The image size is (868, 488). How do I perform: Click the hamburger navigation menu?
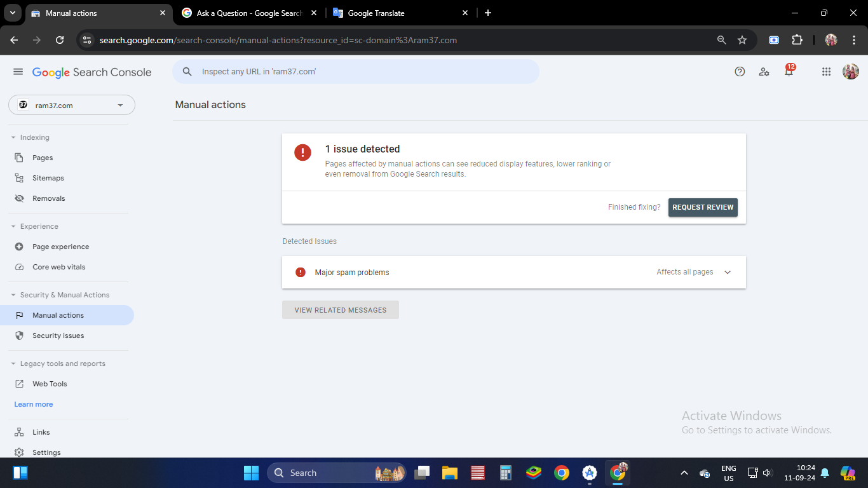(18, 72)
